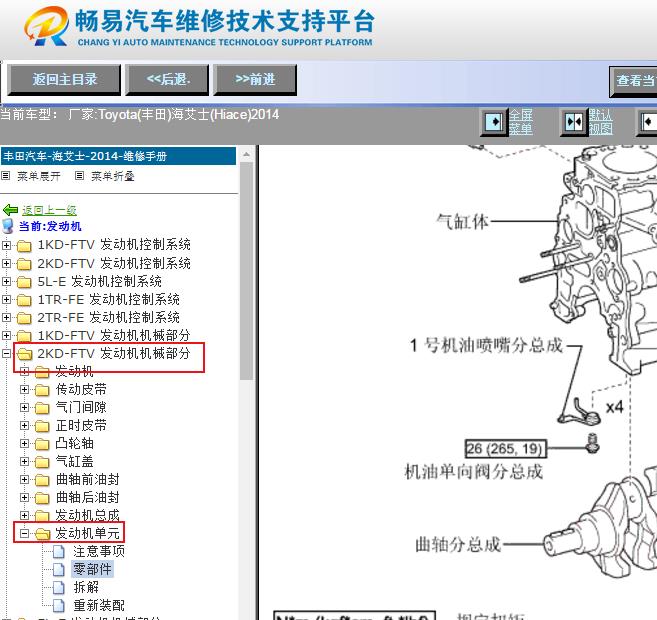Viewport: 657px width, 620px height.
Task: Select the 曲轴后油封 tree label
Action: [x=88, y=497]
